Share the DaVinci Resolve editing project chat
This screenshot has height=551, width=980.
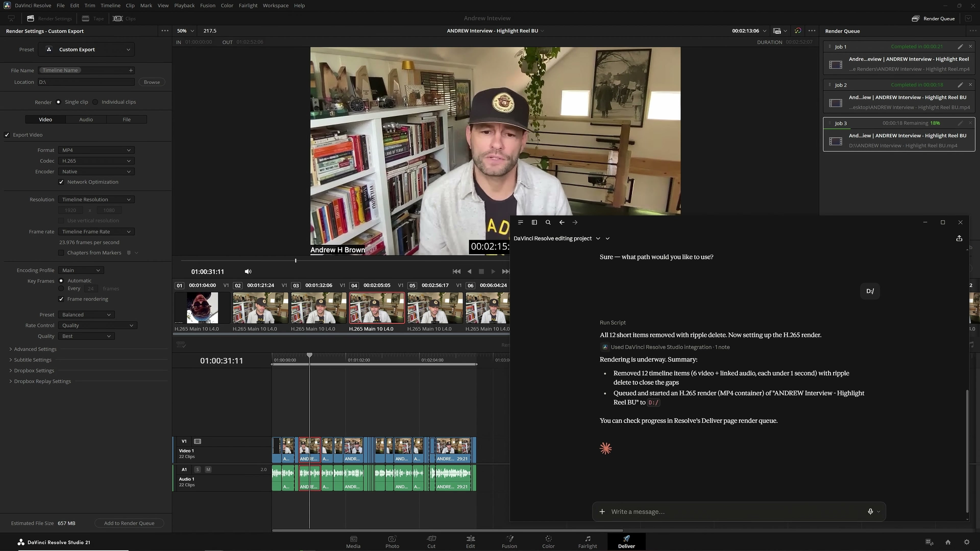point(959,239)
